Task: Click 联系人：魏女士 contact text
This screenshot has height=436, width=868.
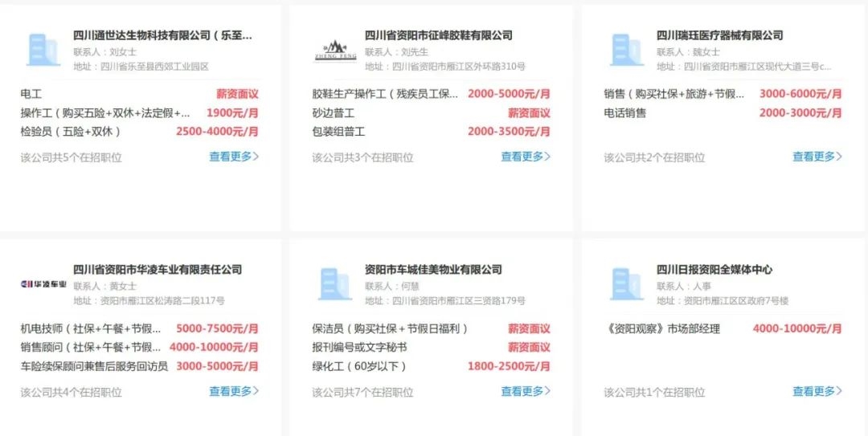Action: pyautogui.click(x=688, y=52)
